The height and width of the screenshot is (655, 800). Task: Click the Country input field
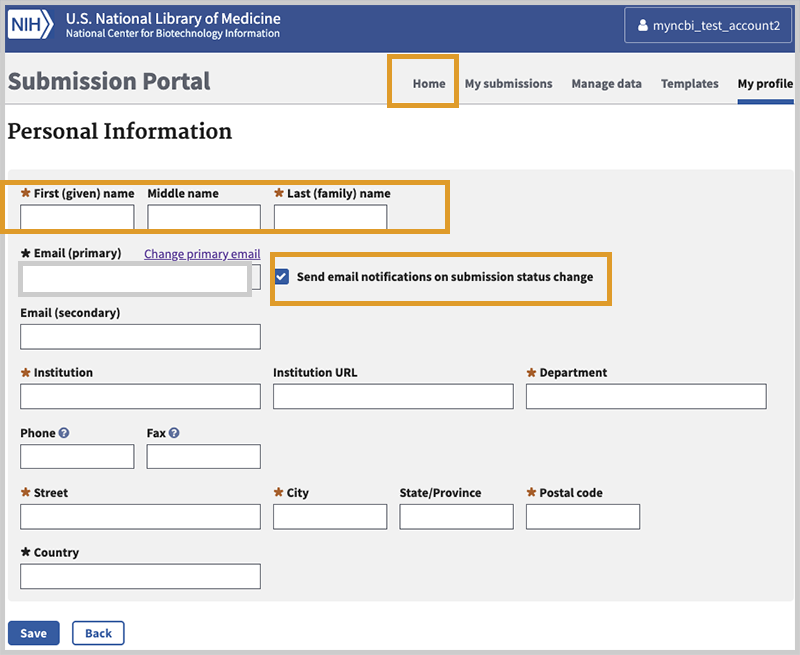click(140, 576)
